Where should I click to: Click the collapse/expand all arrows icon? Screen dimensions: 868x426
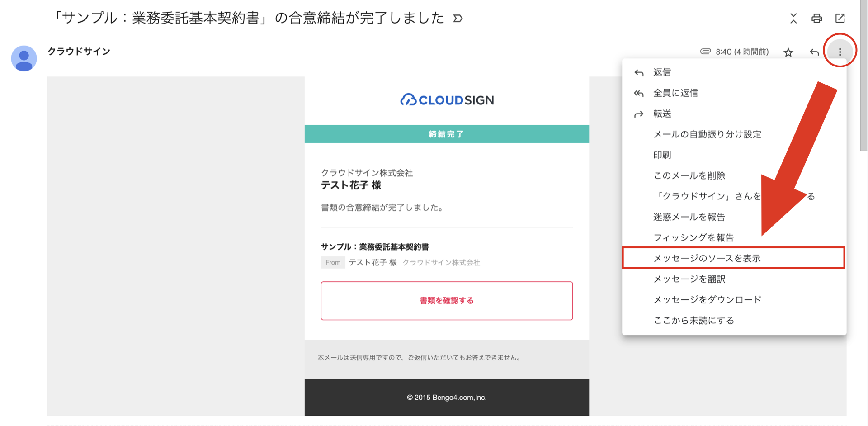[x=793, y=19]
